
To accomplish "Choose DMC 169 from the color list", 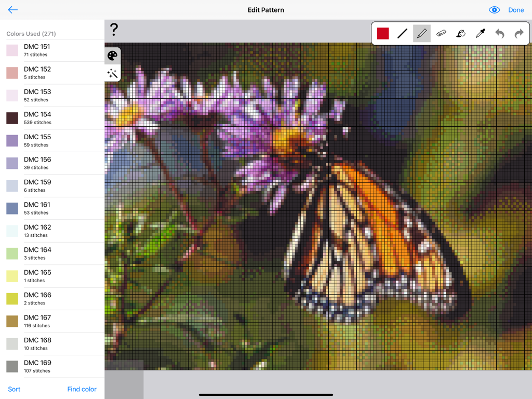I will pos(52,366).
